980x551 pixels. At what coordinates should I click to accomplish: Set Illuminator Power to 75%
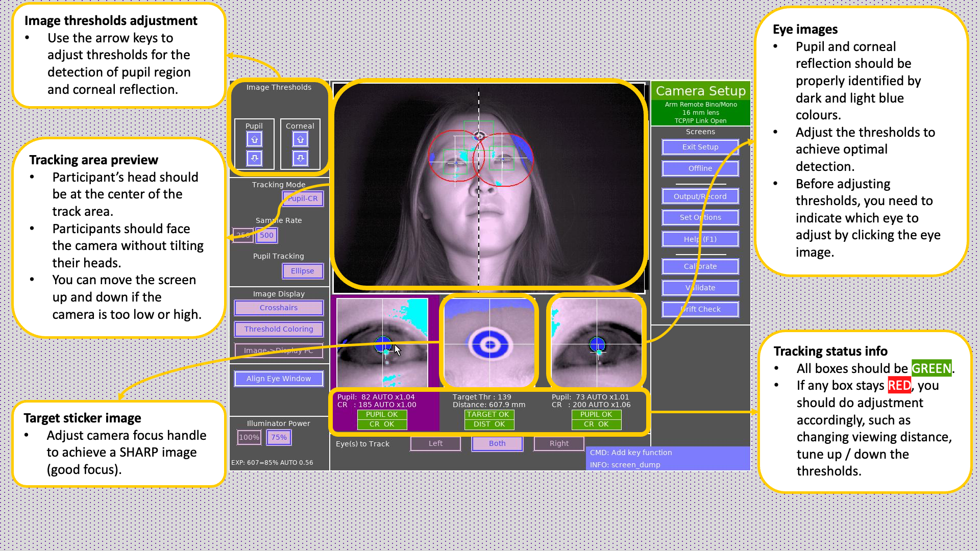click(279, 437)
